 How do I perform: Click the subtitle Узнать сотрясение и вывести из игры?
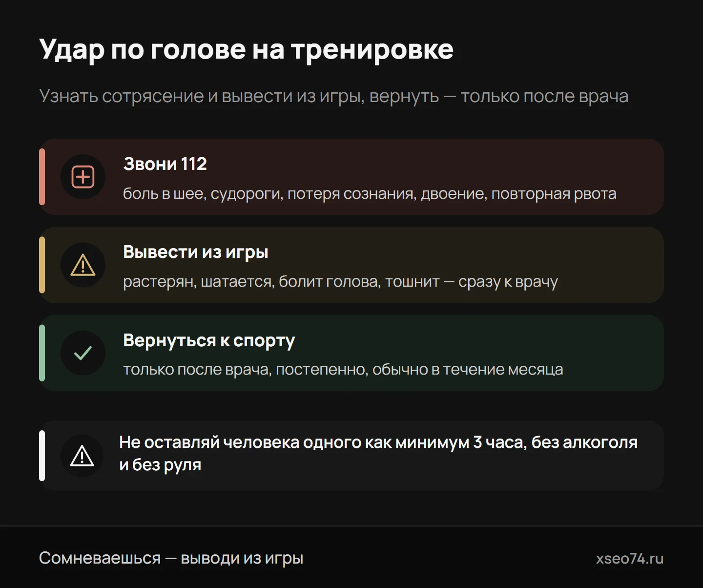pyautogui.click(x=333, y=96)
